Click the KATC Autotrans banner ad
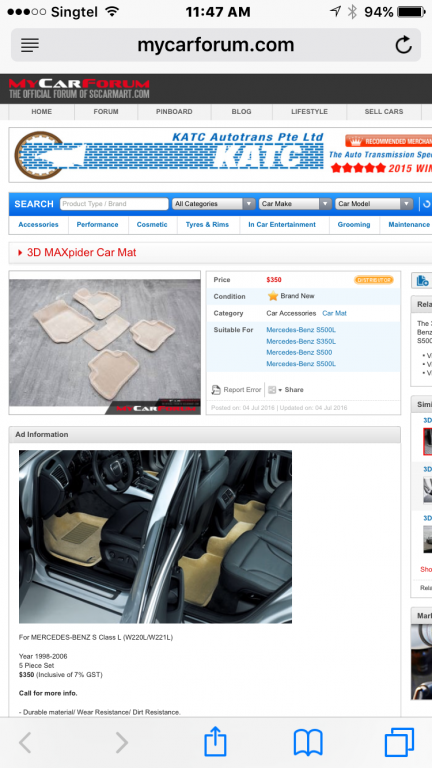Screen dimensions: 432x768 pyautogui.click(x=220, y=155)
